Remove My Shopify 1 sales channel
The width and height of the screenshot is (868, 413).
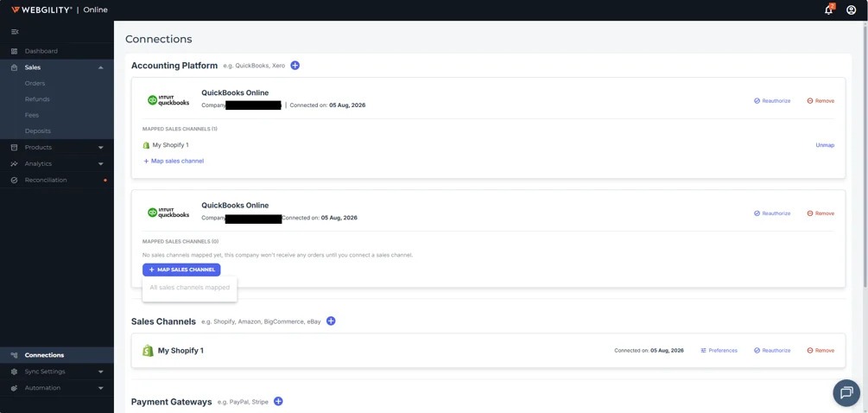(820, 351)
